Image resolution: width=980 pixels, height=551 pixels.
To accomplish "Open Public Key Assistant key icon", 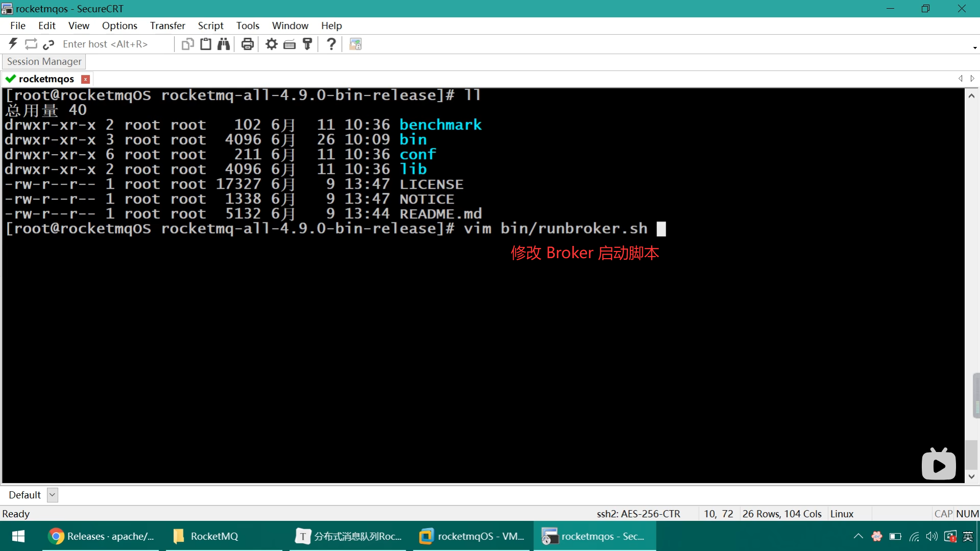I will [307, 44].
